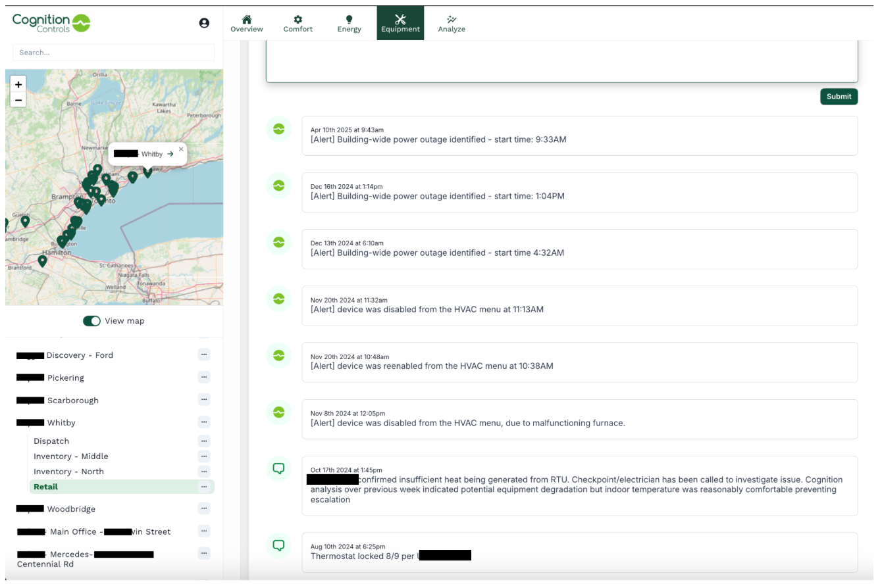Zoom in on the map
Viewport: 882px width, 588px height.
(x=18, y=85)
